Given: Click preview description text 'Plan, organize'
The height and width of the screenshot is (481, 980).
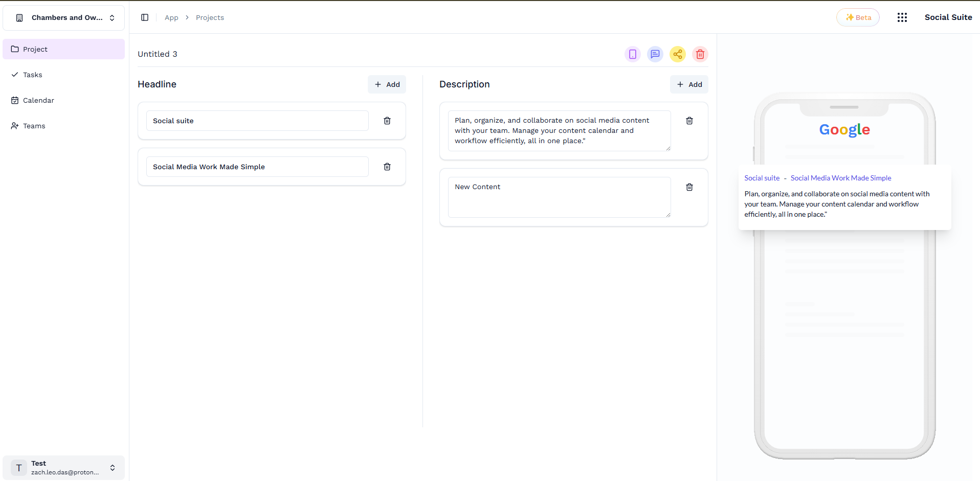Looking at the screenshot, I should [837, 204].
